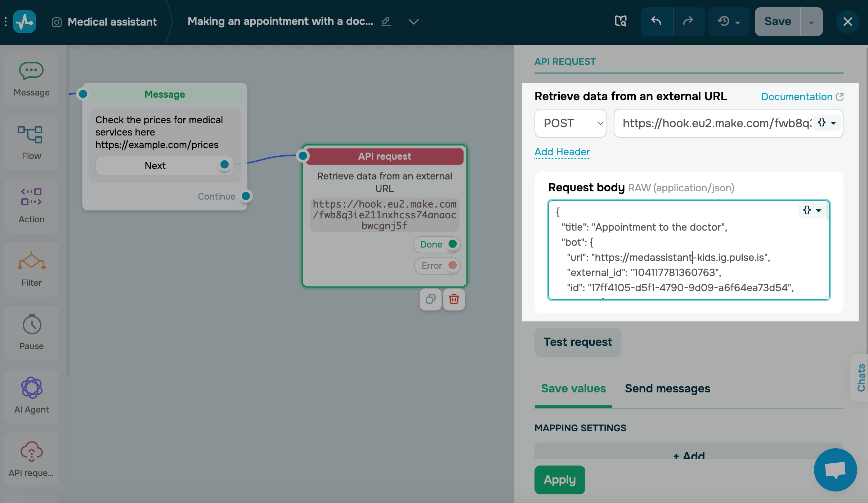The image size is (868, 503).
Task: Duplicate the API request block via copy icon
Action: (430, 299)
